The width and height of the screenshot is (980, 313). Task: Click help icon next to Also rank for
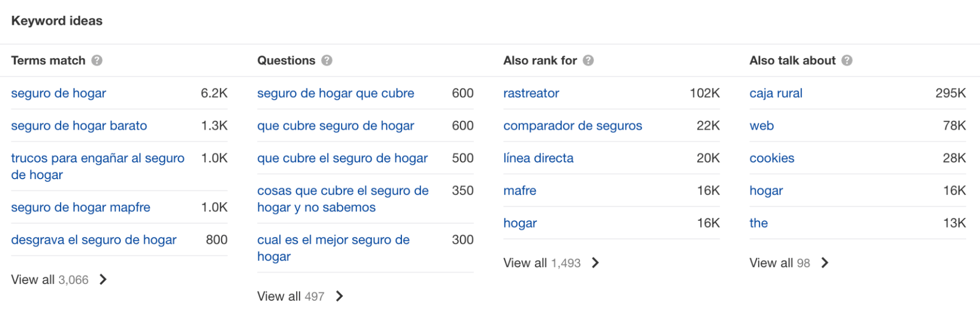pos(588,60)
